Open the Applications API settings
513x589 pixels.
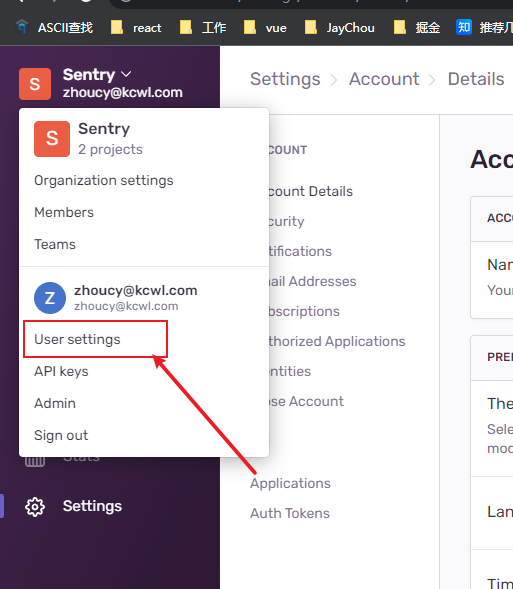click(290, 483)
